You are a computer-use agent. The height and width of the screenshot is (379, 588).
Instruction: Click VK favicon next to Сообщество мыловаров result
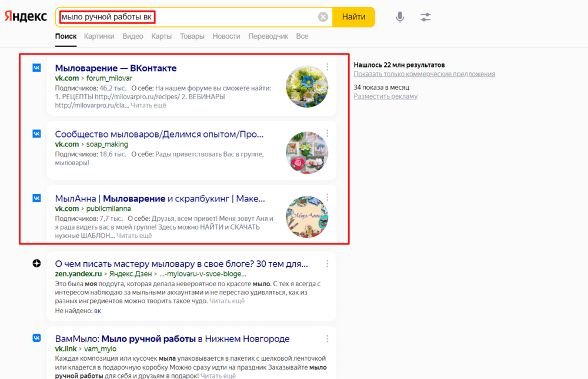click(x=36, y=134)
